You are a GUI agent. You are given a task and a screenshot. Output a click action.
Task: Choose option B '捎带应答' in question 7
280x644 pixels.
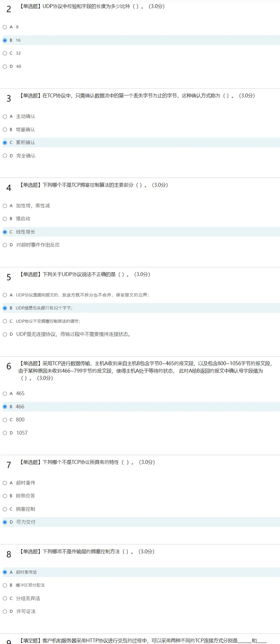(5, 496)
